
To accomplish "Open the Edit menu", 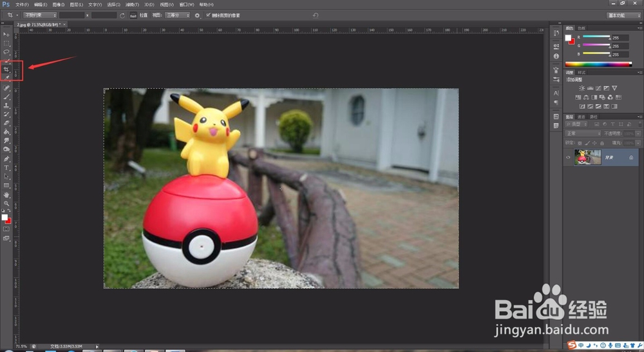I will pyautogui.click(x=40, y=5).
